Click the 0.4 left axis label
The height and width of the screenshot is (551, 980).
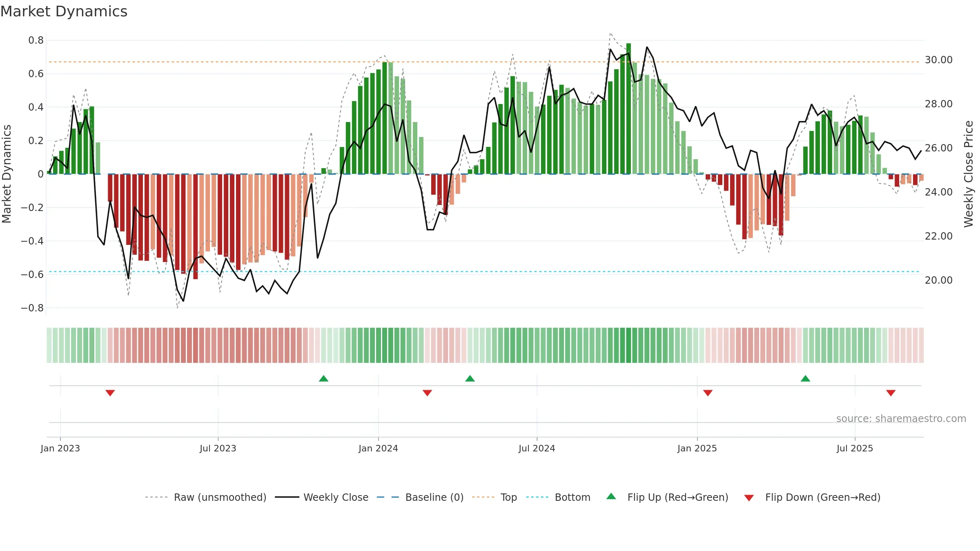tap(36, 107)
